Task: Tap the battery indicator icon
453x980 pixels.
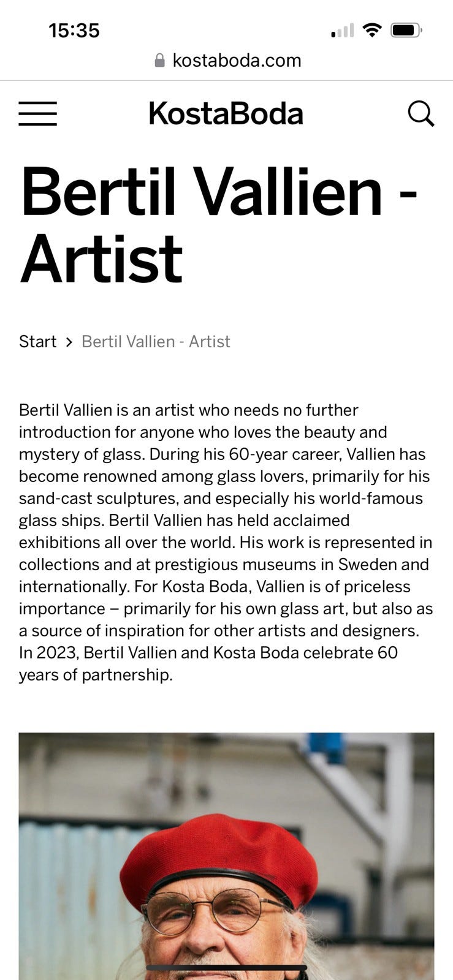Action: pos(405,28)
